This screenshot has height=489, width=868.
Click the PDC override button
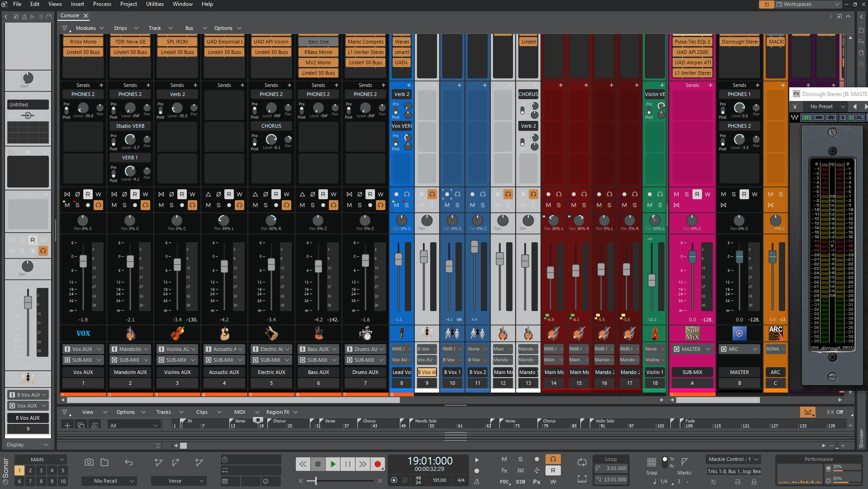[504, 482]
